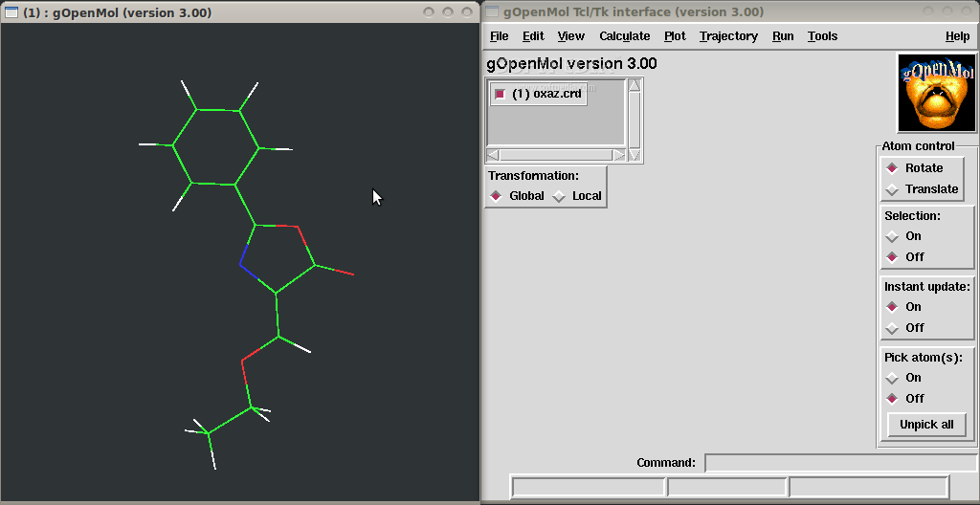Click the gOpenMol viewer window title bar

pyautogui.click(x=240, y=11)
